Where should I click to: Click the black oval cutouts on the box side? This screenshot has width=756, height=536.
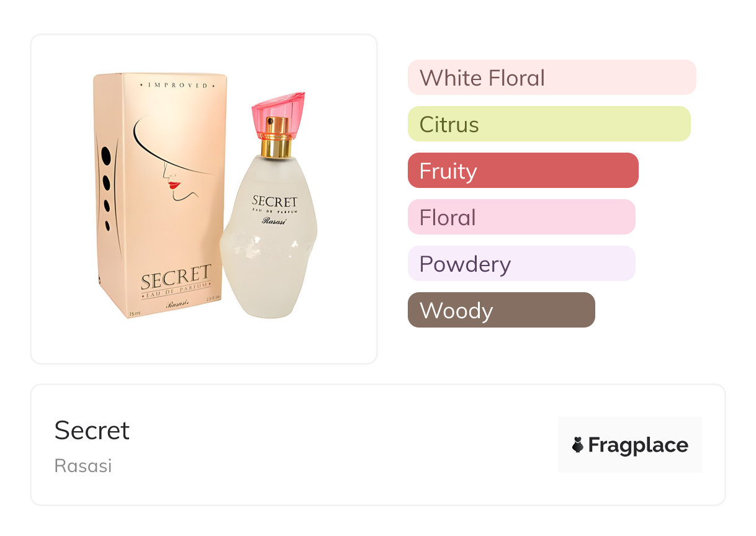tap(106, 187)
